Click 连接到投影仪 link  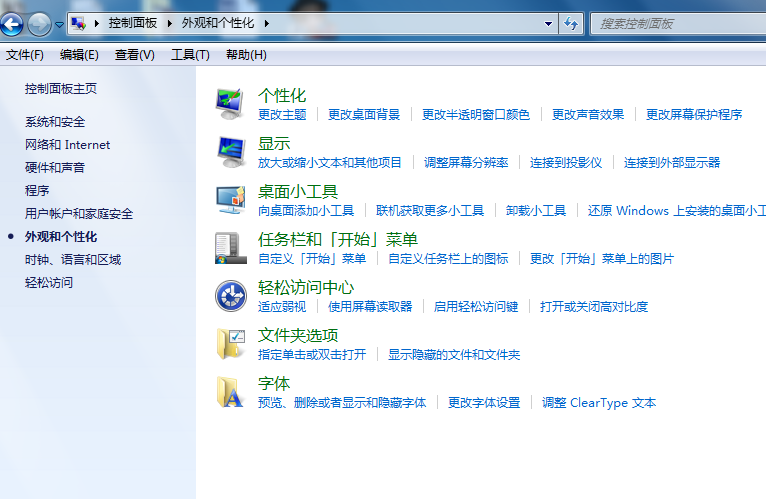[566, 162]
